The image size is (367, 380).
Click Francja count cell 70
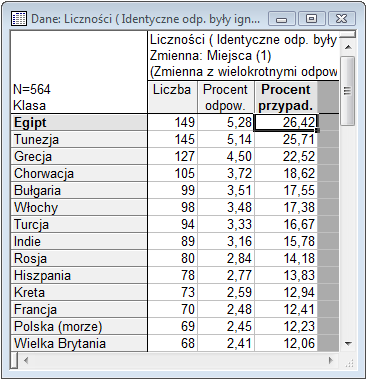click(173, 310)
